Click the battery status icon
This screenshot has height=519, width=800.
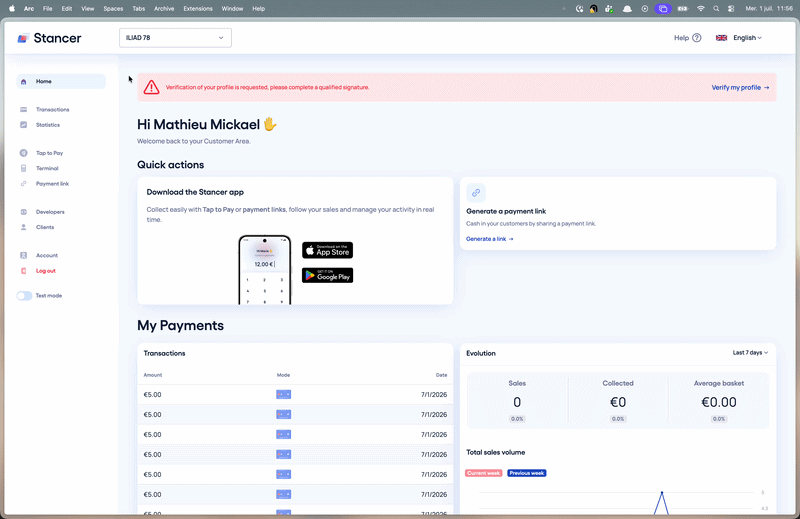click(x=683, y=9)
